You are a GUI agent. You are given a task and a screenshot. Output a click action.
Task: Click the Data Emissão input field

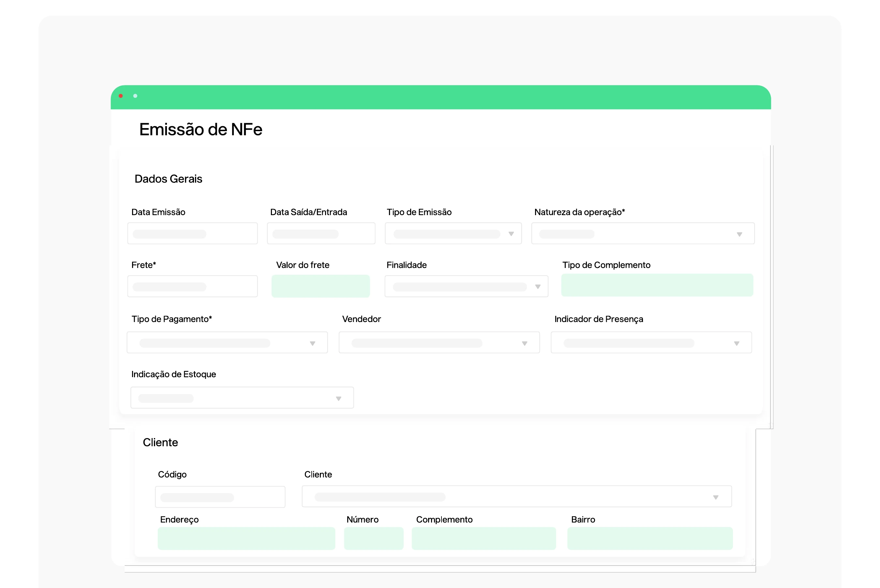coord(192,233)
